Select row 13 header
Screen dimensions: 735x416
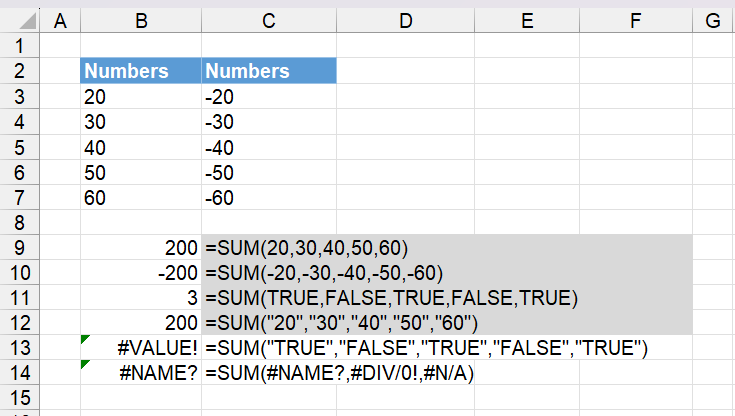[20, 348]
